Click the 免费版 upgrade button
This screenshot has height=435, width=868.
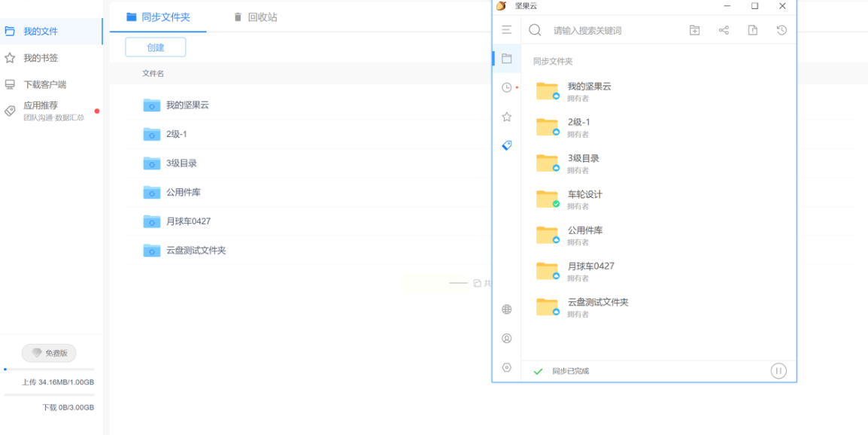click(49, 353)
